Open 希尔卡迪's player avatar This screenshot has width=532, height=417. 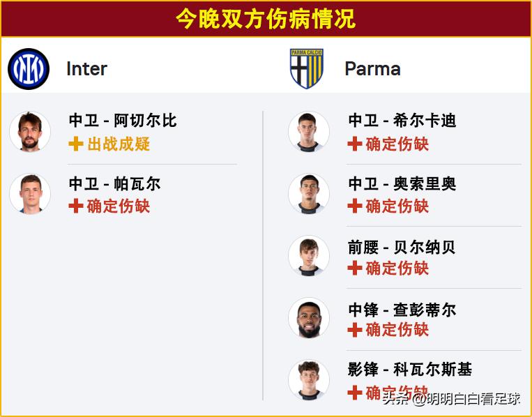(309, 131)
